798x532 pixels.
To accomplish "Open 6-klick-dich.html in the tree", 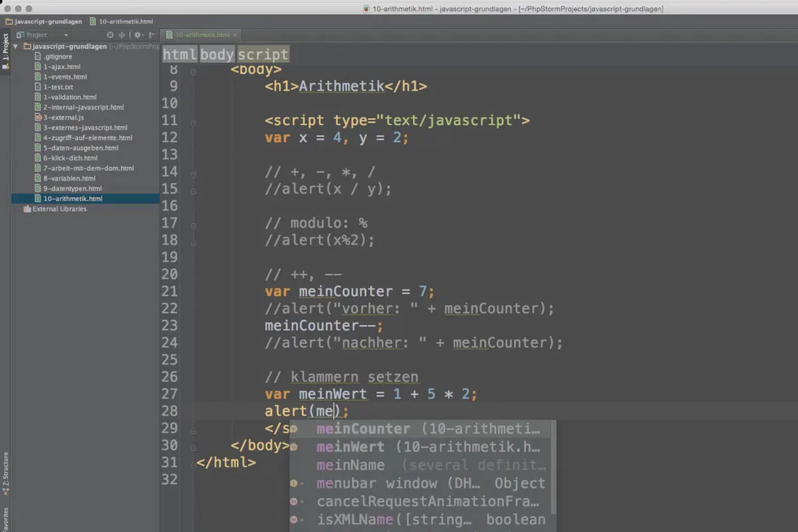I will coord(70,158).
